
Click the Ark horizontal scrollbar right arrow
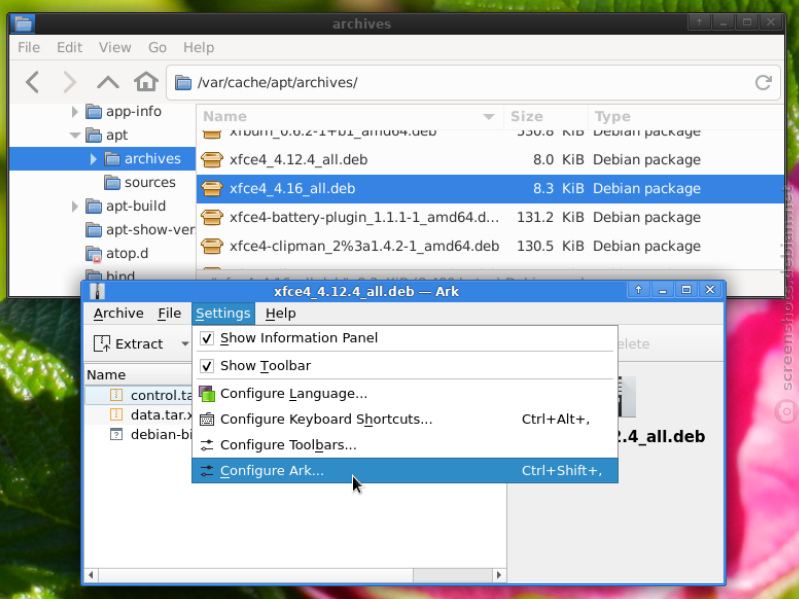click(x=499, y=575)
